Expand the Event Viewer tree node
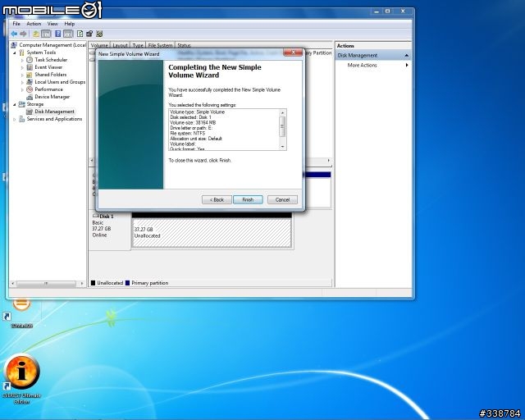525x420 pixels. [x=22, y=67]
